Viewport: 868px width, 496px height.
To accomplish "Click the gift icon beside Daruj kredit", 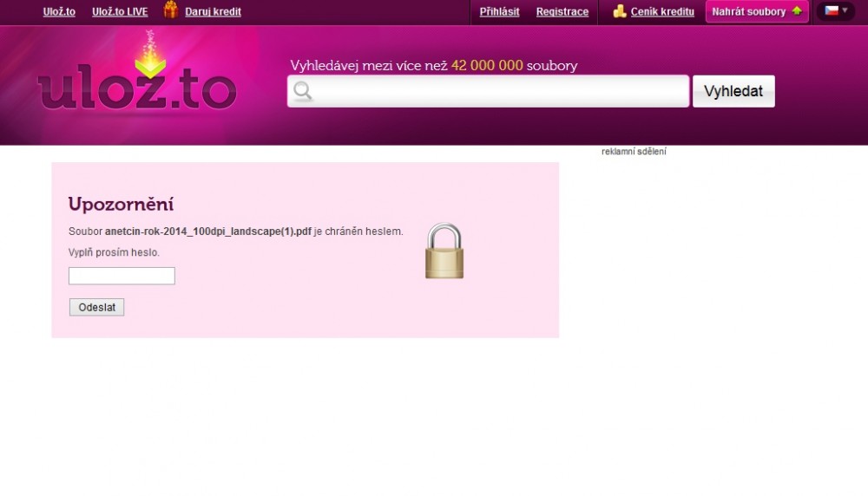I will (x=171, y=10).
